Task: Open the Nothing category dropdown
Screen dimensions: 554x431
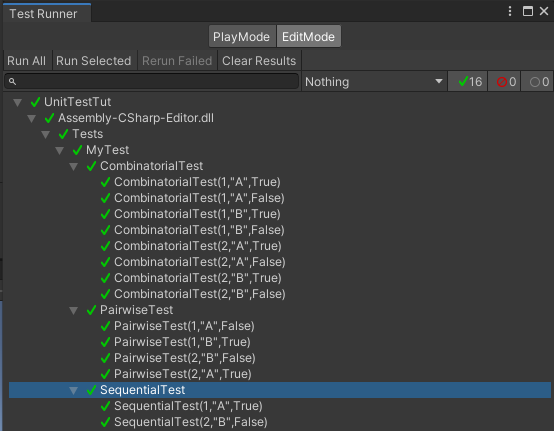Action: pos(374,82)
